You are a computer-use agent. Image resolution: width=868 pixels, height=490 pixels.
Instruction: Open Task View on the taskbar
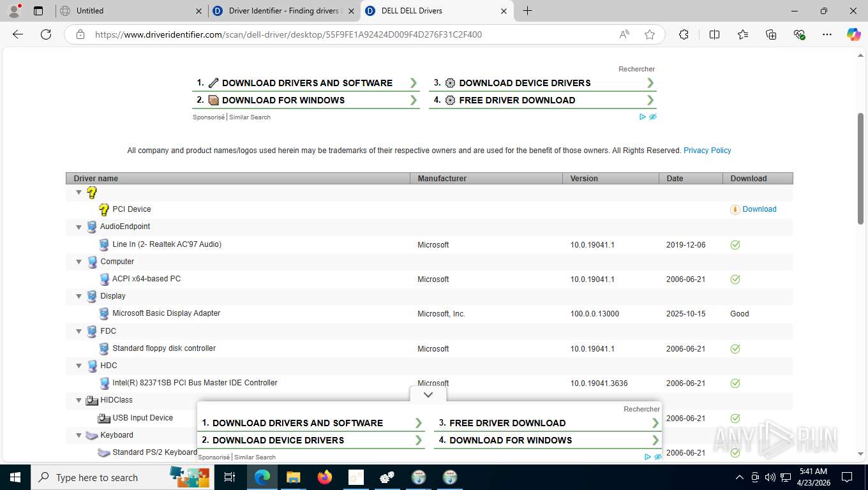point(230,477)
